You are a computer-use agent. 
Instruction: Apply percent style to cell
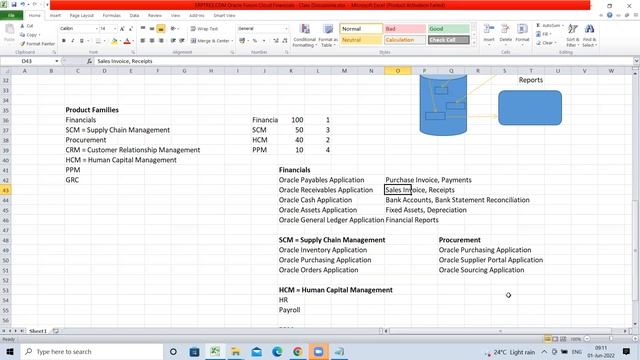pos(255,41)
